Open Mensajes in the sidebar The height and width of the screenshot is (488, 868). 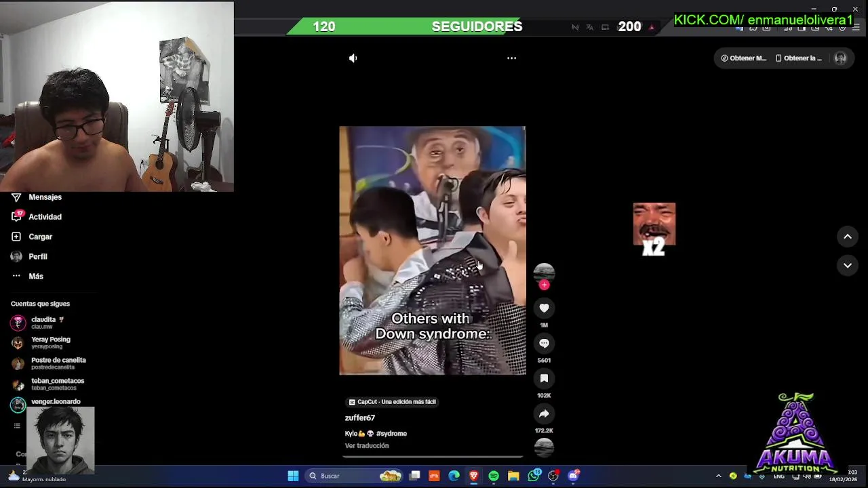tap(45, 197)
